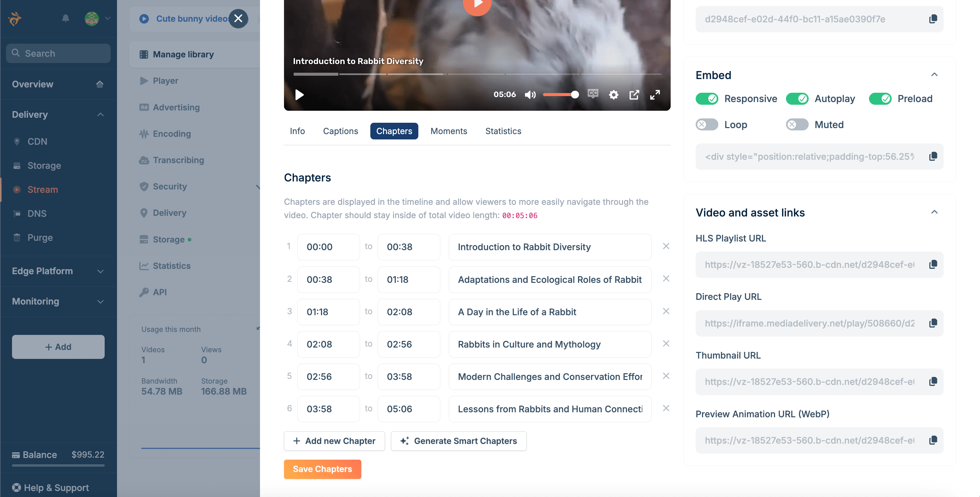
Task: Collapse the Video and asset links section
Action: (935, 212)
